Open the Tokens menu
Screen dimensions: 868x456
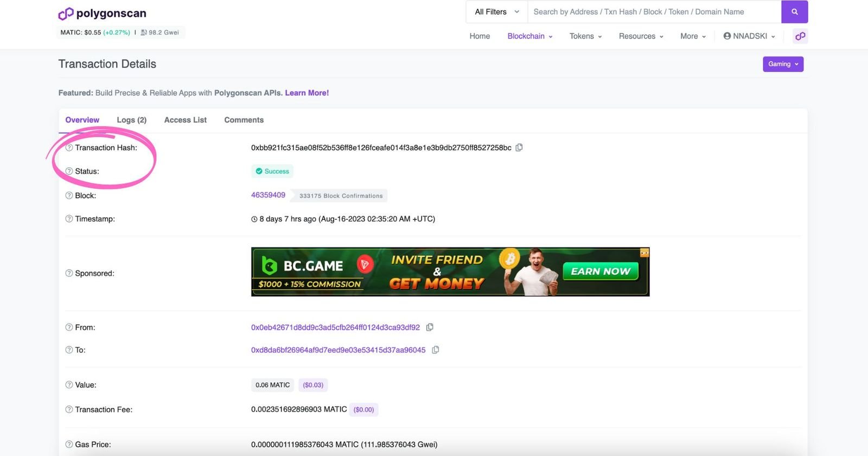click(585, 36)
